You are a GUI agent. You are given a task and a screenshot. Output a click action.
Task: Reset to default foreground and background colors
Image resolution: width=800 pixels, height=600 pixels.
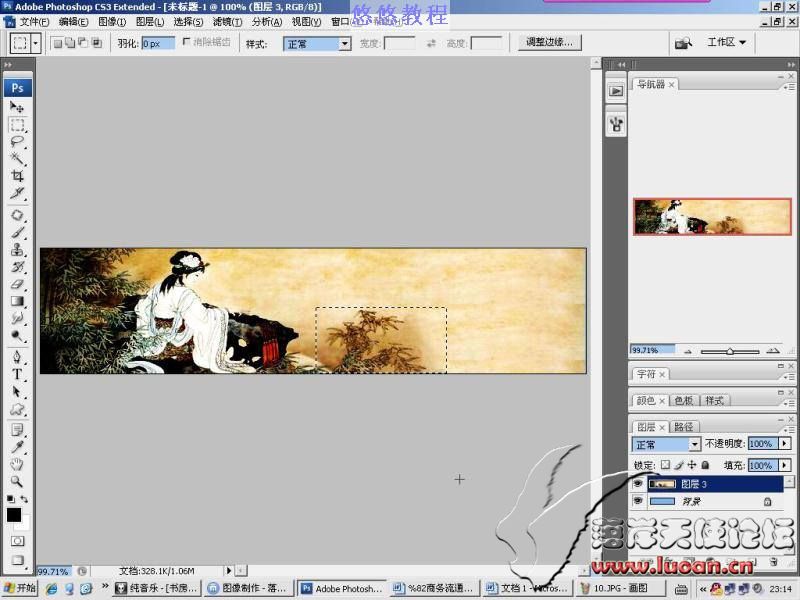pyautogui.click(x=10, y=498)
